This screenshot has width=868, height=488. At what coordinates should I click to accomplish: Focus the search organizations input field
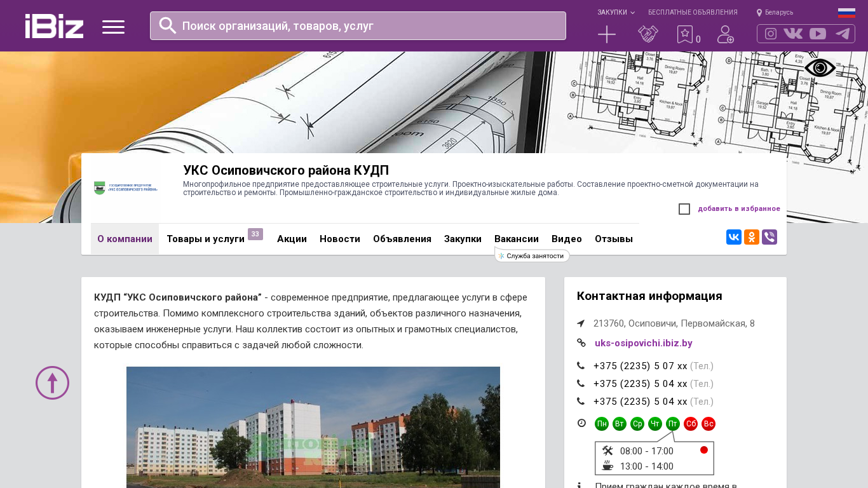click(358, 25)
